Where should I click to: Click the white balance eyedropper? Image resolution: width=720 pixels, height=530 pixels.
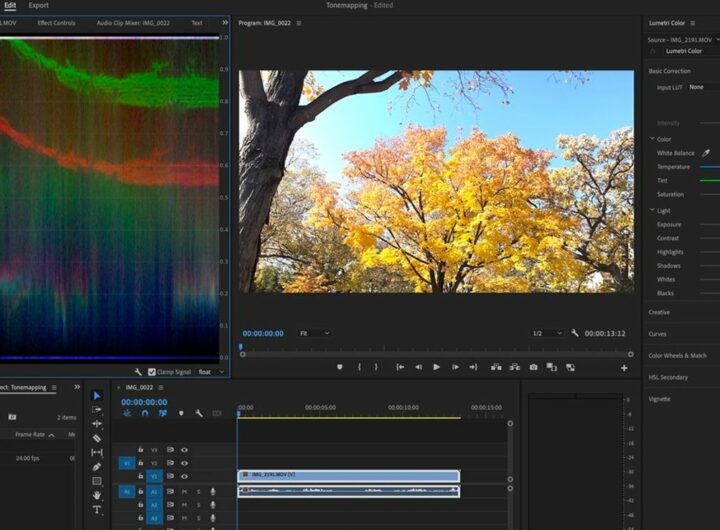pyautogui.click(x=706, y=153)
